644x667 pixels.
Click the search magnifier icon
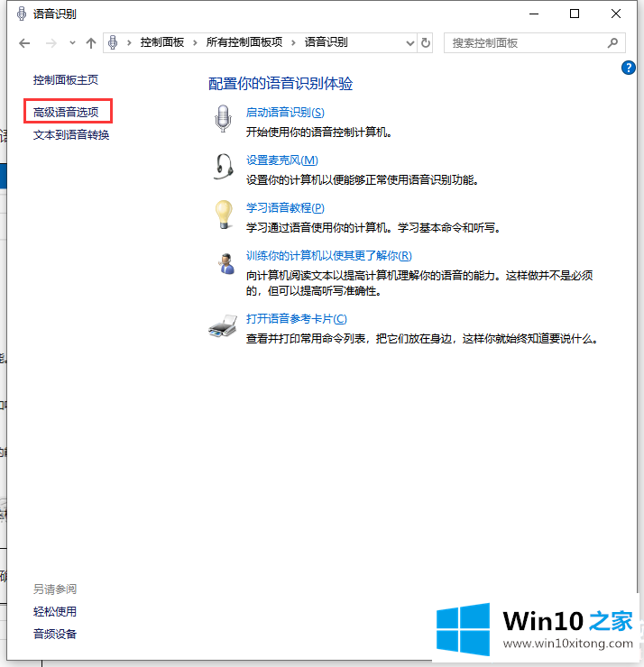point(612,42)
